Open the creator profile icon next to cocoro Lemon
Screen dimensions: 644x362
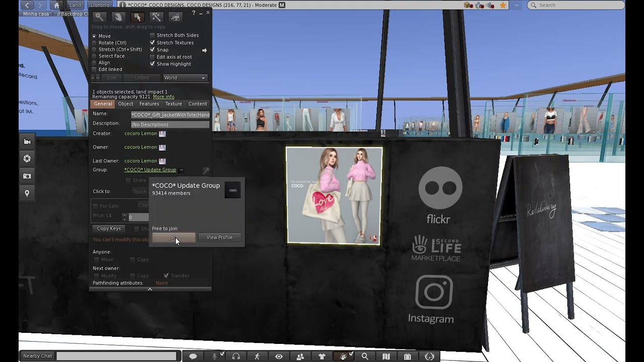pyautogui.click(x=162, y=134)
